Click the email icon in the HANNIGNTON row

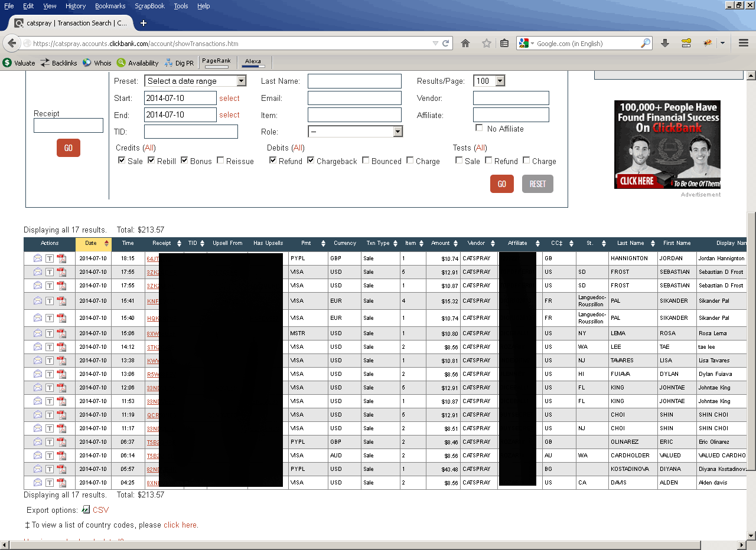point(38,258)
